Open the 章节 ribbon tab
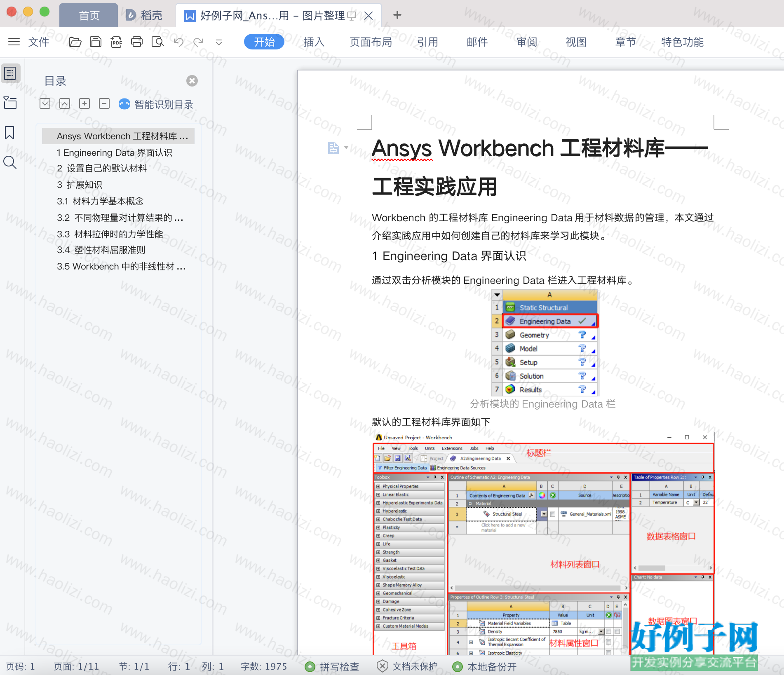This screenshot has height=675, width=784. pyautogui.click(x=626, y=42)
